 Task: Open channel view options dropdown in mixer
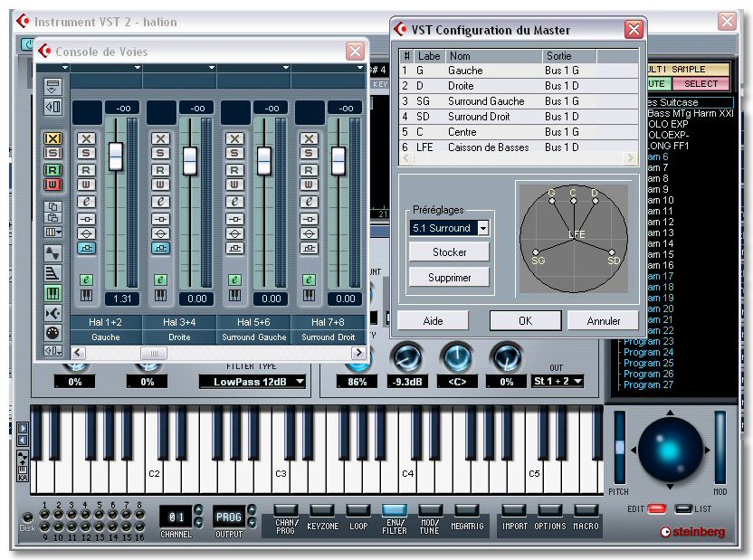pyautogui.click(x=52, y=233)
